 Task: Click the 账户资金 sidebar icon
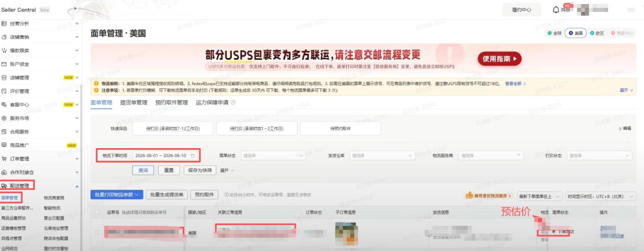click(4, 64)
